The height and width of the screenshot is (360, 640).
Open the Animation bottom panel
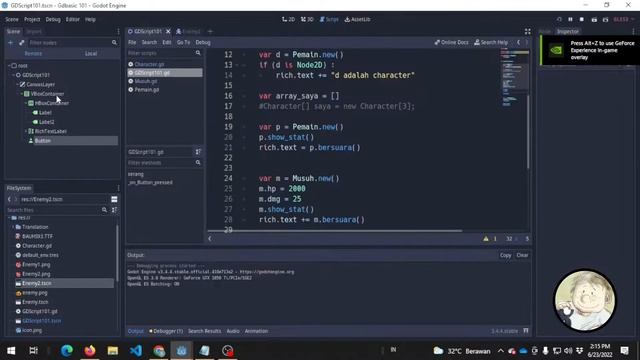point(256,331)
